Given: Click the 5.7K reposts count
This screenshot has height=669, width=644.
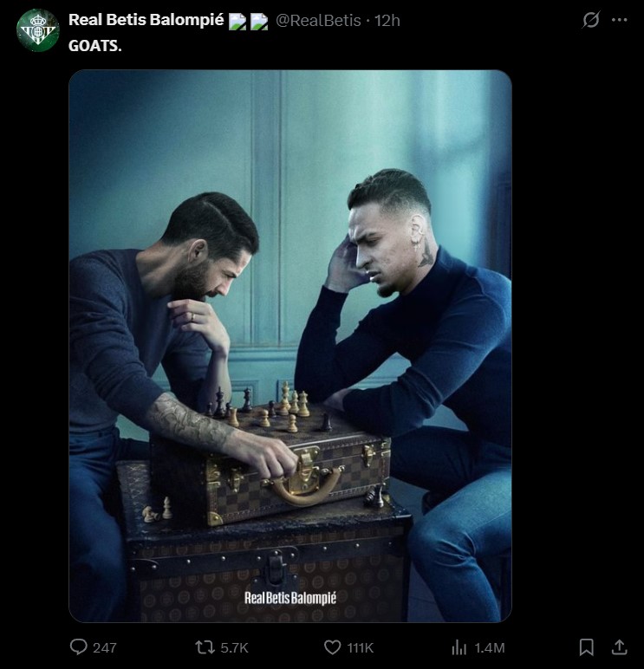Looking at the screenshot, I should pos(234,648).
